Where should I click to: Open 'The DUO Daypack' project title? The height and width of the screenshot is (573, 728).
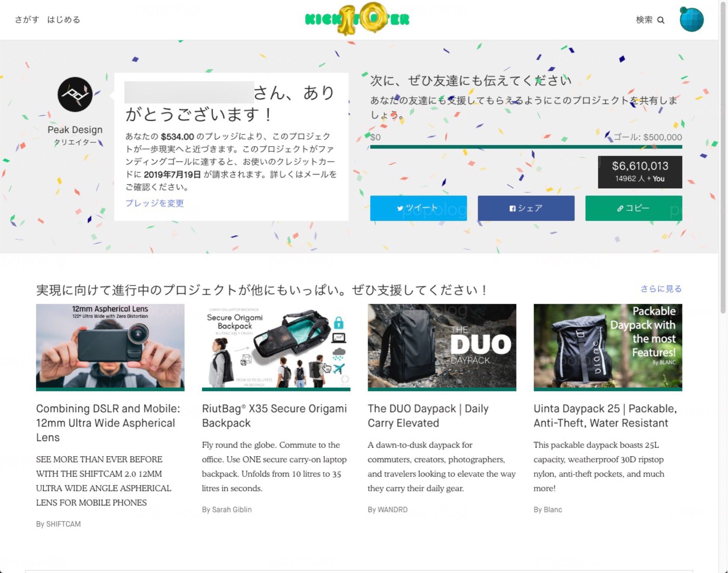click(x=428, y=416)
